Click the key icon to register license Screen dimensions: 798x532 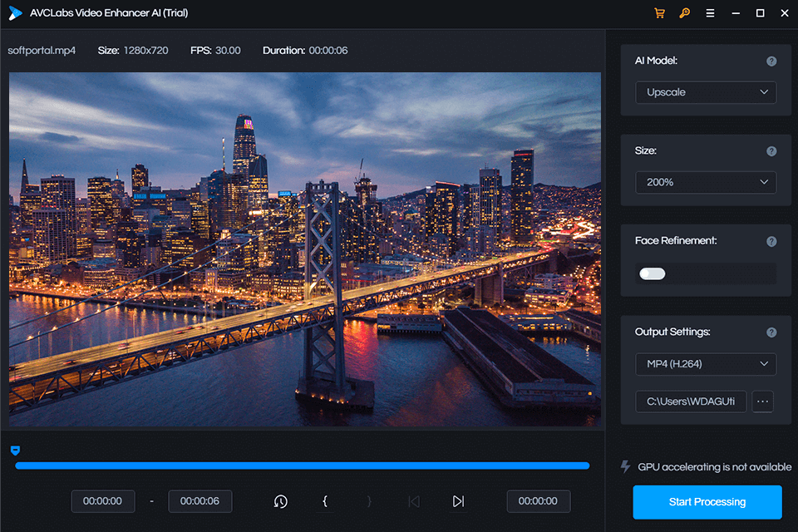click(684, 13)
